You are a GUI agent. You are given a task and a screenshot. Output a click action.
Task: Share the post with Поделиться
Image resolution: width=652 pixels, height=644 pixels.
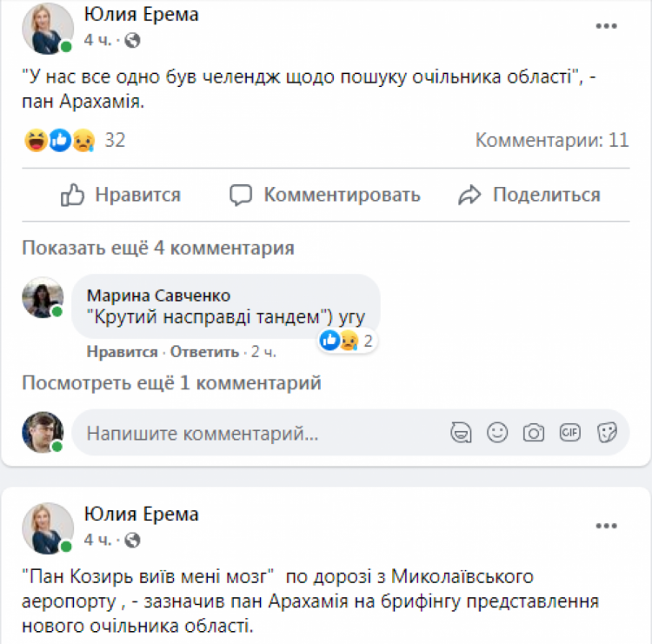point(529,195)
